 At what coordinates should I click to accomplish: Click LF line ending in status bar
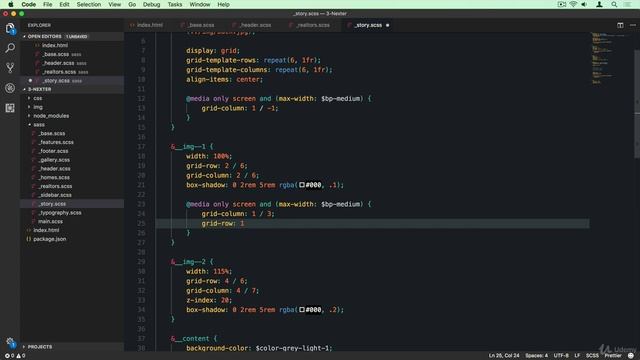(x=577, y=356)
